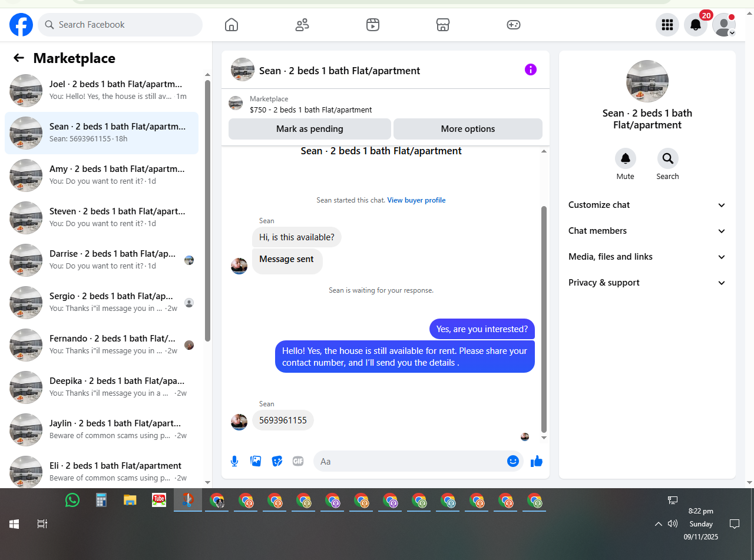This screenshot has height=560, width=754.
Task: Open the notifications bell showing 20
Action: [x=696, y=25]
